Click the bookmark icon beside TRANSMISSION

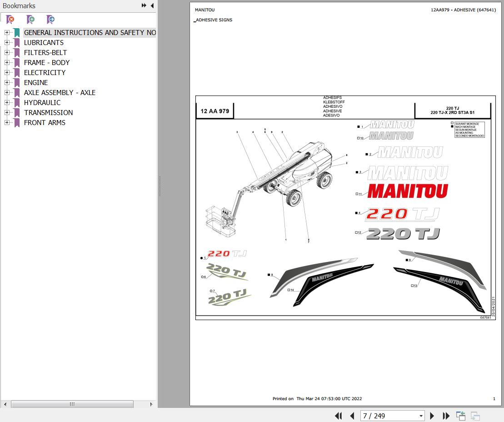(17, 113)
